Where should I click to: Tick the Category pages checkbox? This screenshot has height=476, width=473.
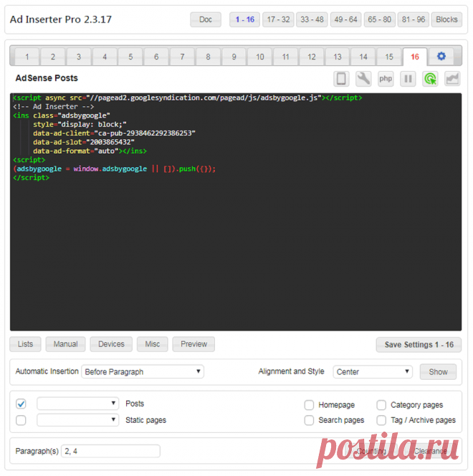[x=381, y=405]
